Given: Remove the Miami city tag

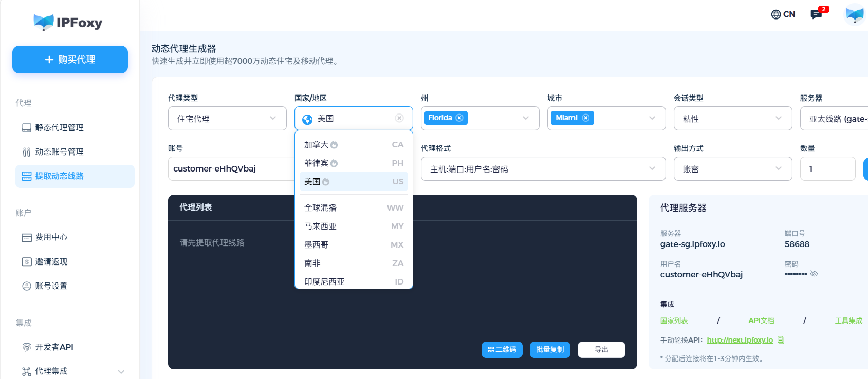Looking at the screenshot, I should (585, 118).
